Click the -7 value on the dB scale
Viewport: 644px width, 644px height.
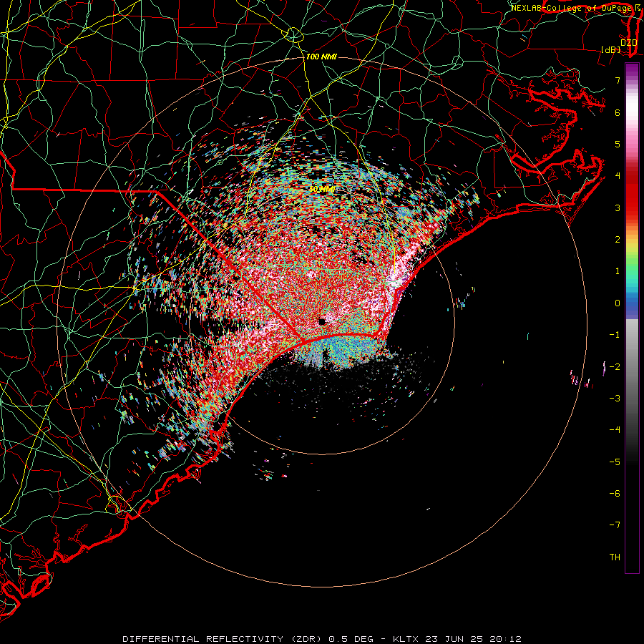[615, 525]
